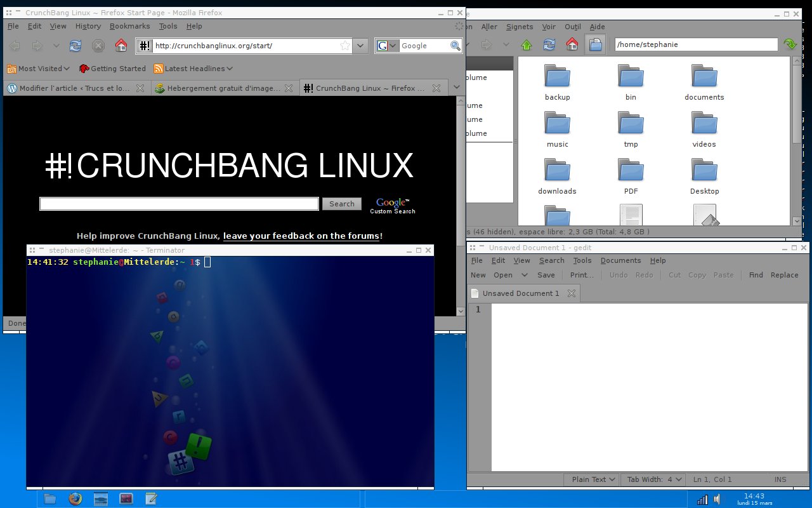Switch to the Hebergement gratuit d'image tab
Image resolution: width=812 pixels, height=508 pixels.
tap(219, 88)
